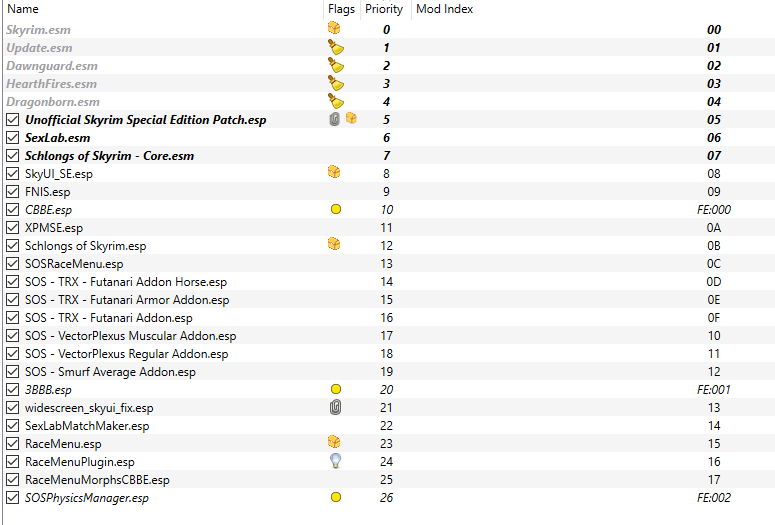Click the archive box flag on RaceMenu.esp
This screenshot has width=775, height=525.
pyautogui.click(x=334, y=442)
